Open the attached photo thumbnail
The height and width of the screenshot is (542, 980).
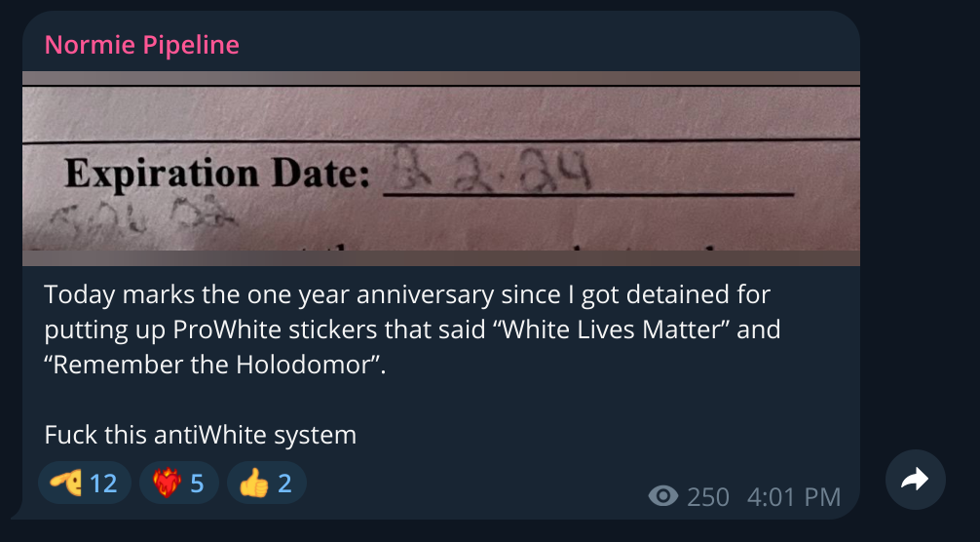click(x=440, y=168)
